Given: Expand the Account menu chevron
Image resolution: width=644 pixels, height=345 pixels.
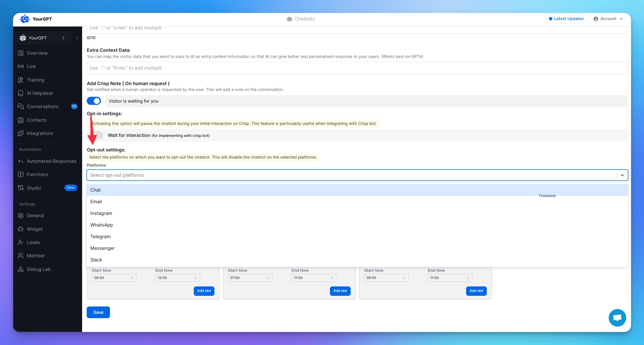Looking at the screenshot, I should [621, 19].
